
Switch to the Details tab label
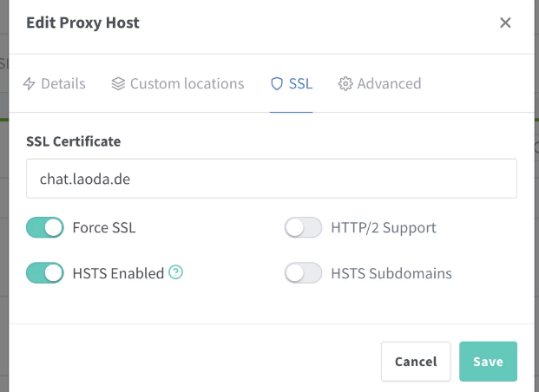[x=64, y=84]
